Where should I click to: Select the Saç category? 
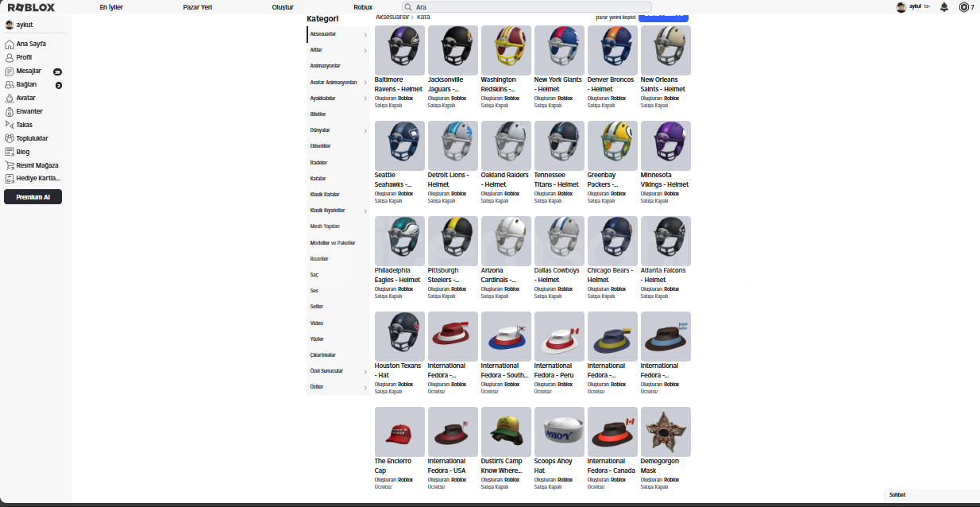pos(314,275)
